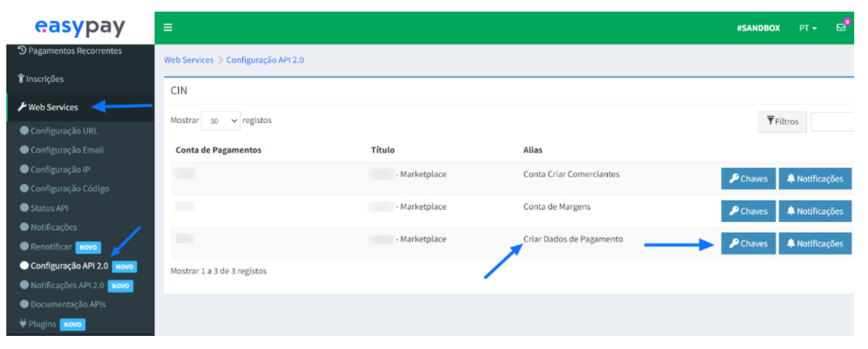Open the Mostrar registos count dropdown
The image size is (868, 349).
coord(221,121)
